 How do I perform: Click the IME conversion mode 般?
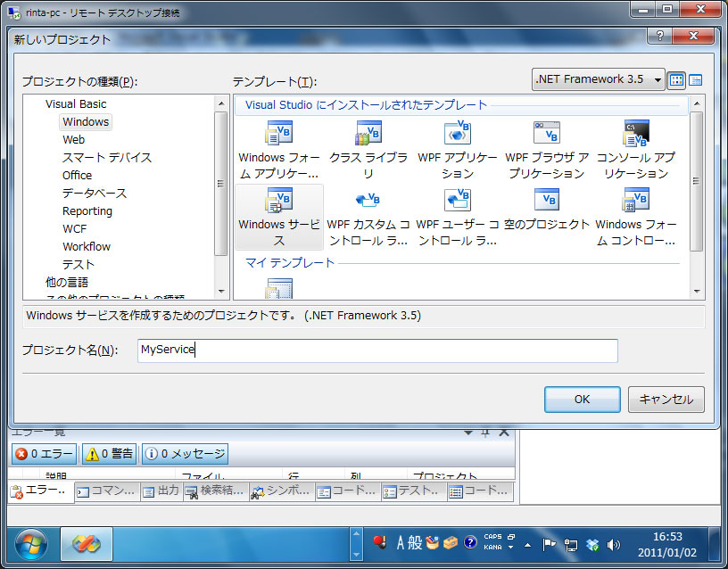tap(415, 542)
